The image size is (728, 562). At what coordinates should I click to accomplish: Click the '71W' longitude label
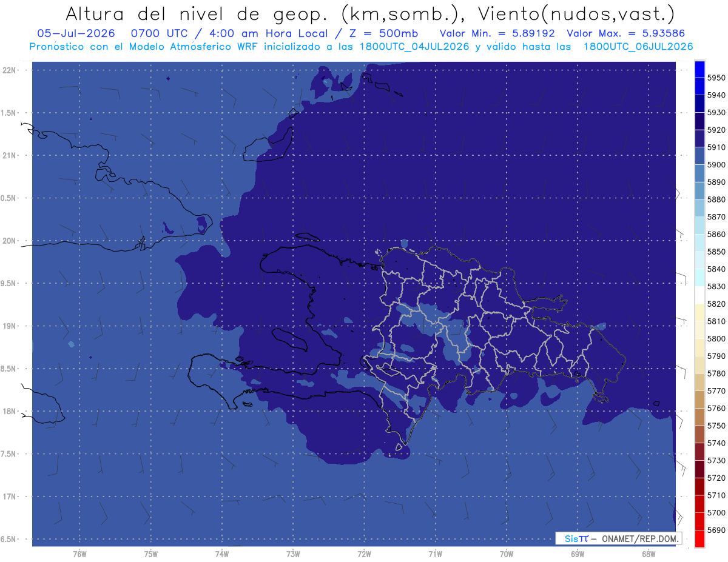click(435, 554)
